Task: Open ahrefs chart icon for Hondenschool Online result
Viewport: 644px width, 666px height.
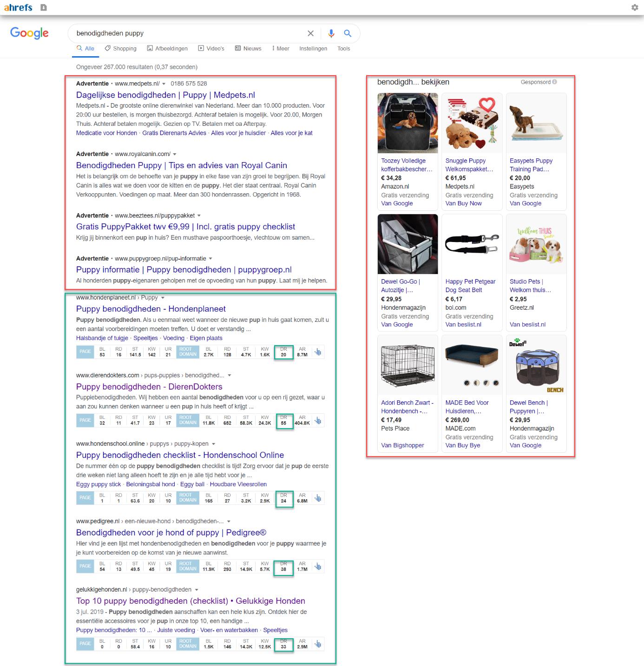Action: 318,498
